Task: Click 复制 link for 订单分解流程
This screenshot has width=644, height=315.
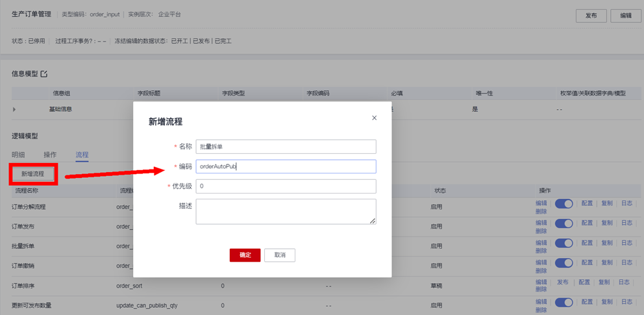Action: click(607, 203)
